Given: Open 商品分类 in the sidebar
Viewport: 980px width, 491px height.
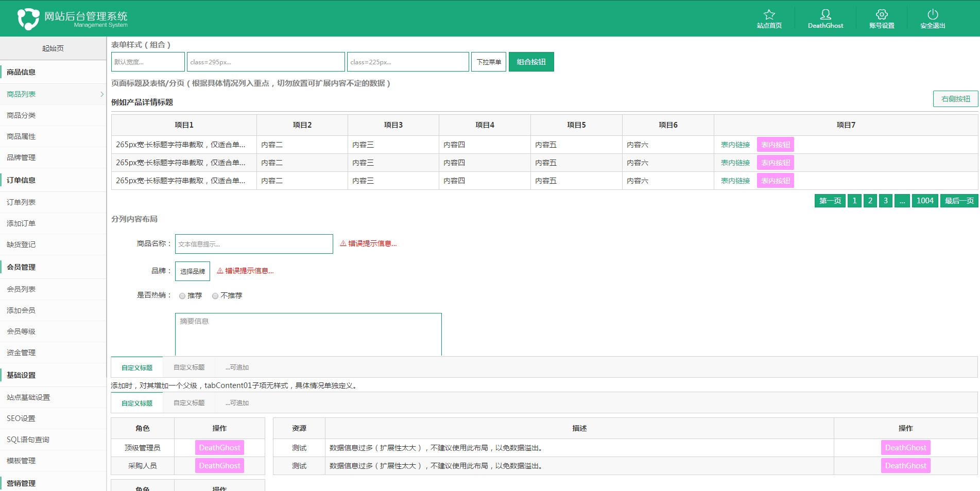Looking at the screenshot, I should [x=21, y=115].
